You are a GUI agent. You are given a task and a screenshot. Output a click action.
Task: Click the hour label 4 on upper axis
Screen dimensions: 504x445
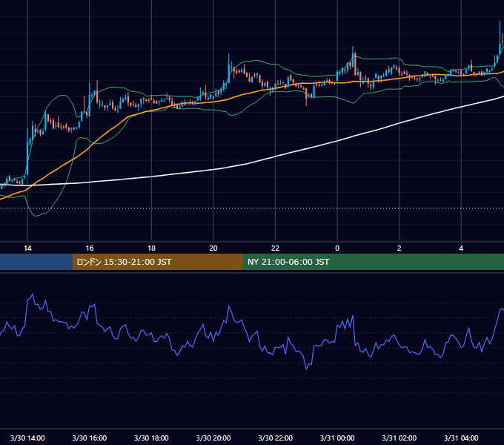click(x=461, y=248)
